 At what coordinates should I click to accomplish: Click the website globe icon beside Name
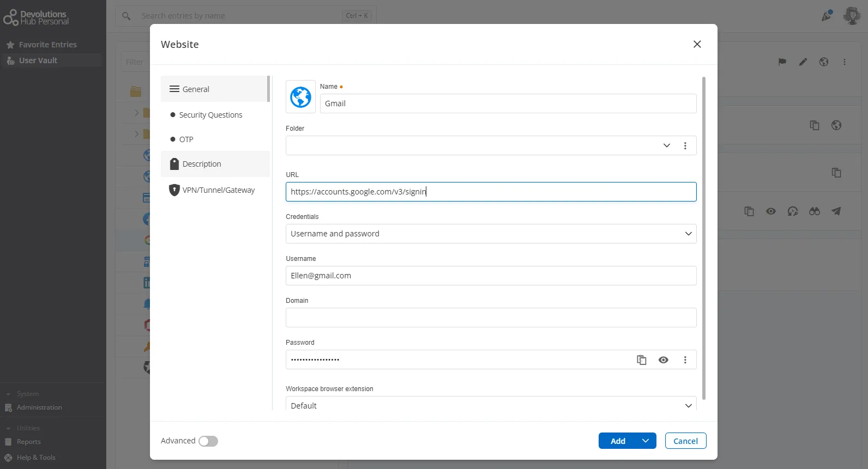[x=300, y=97]
